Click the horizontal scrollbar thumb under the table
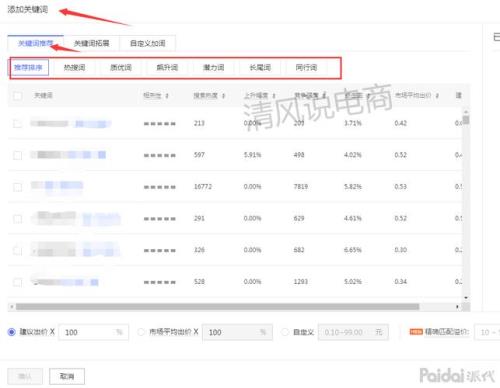The width and height of the screenshot is (500, 388). (x=217, y=307)
